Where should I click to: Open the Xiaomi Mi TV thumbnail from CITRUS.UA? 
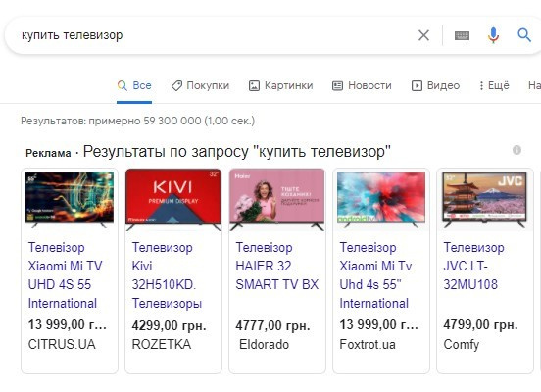click(x=70, y=200)
